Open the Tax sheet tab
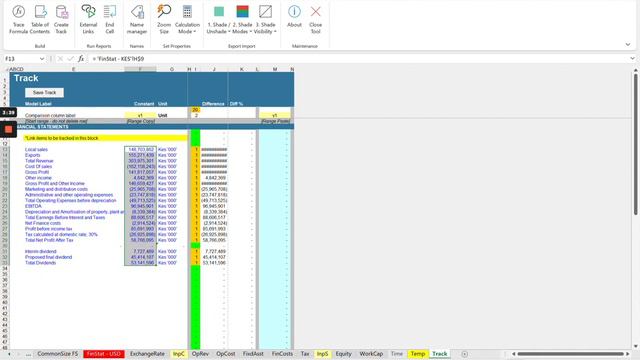Viewport: 640px width, 360px height. pos(305,354)
